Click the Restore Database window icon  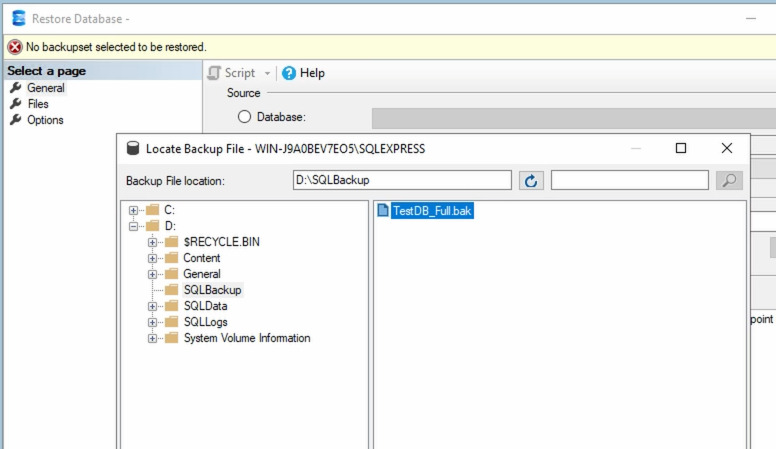pos(19,18)
